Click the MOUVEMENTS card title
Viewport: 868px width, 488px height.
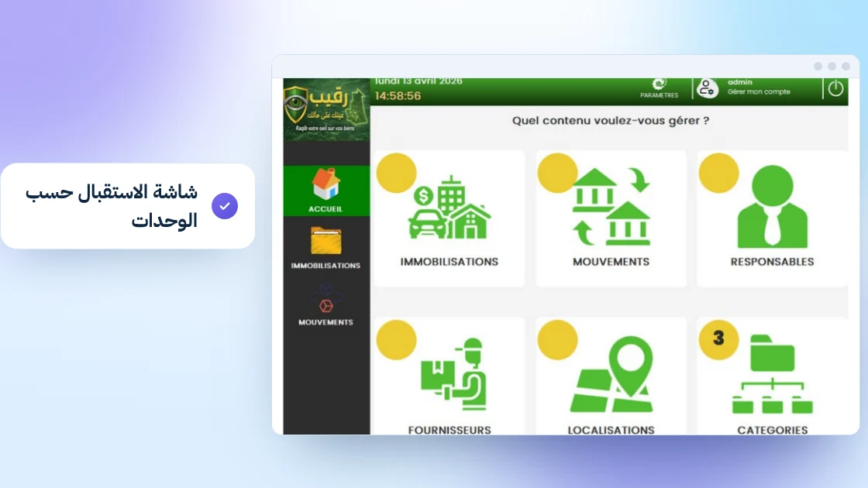pyautogui.click(x=611, y=262)
